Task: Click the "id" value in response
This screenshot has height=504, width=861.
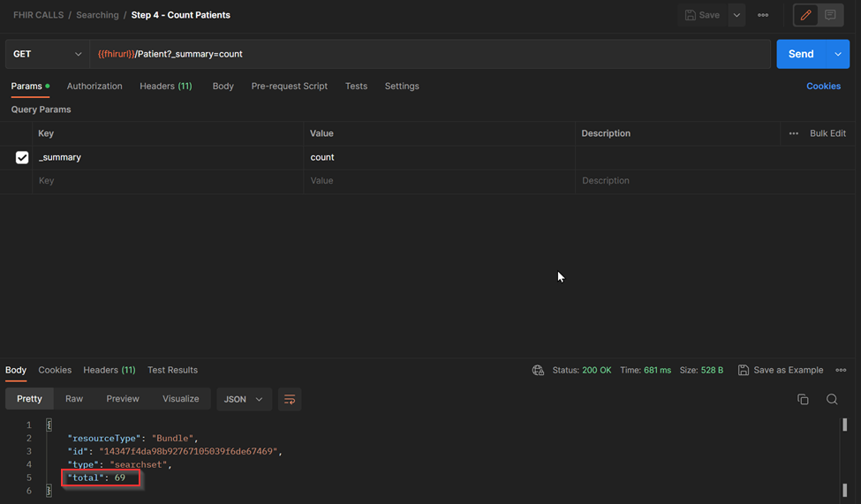Action: pos(188,451)
